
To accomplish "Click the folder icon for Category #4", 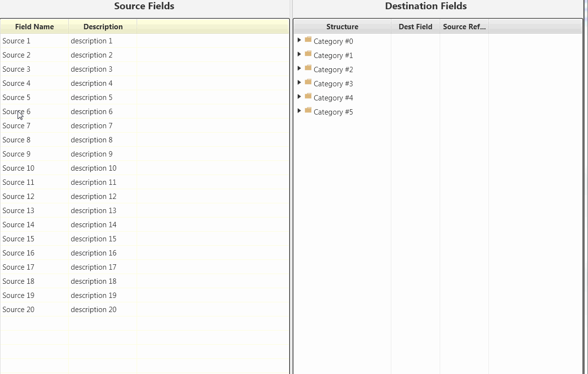I will (x=308, y=96).
